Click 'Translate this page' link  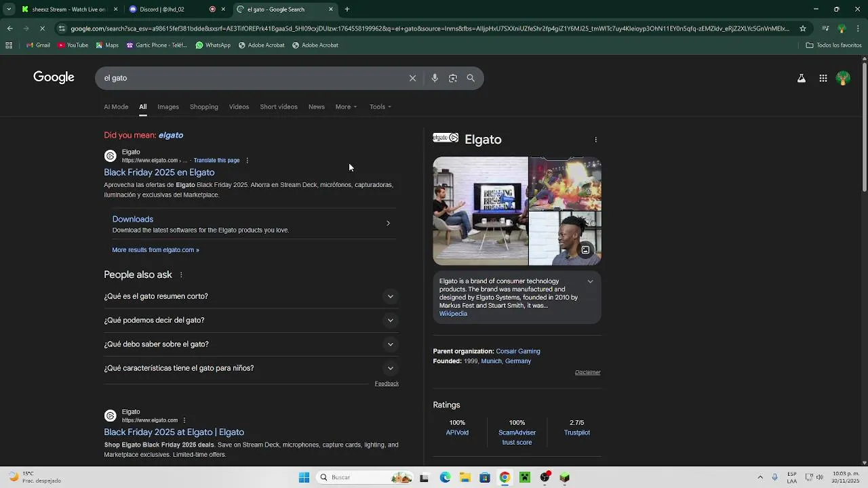tap(216, 161)
